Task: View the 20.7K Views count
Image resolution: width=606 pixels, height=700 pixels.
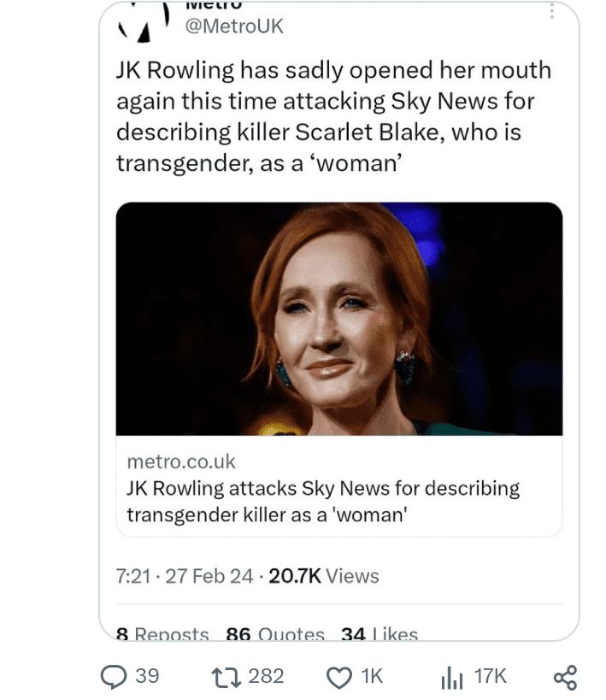Action: 324,576
